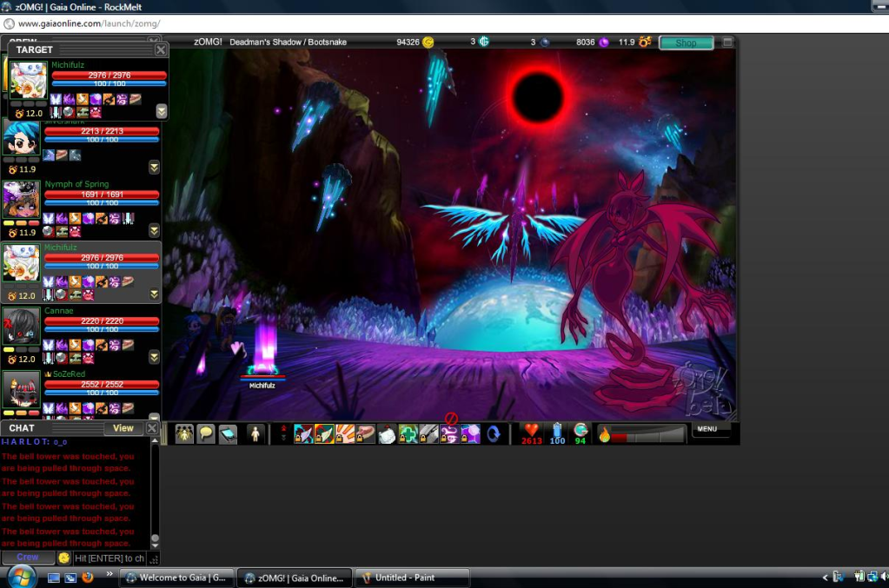Open the blue map/PDA icon in action bar
Screen dimensions: 889x588
(x=228, y=434)
